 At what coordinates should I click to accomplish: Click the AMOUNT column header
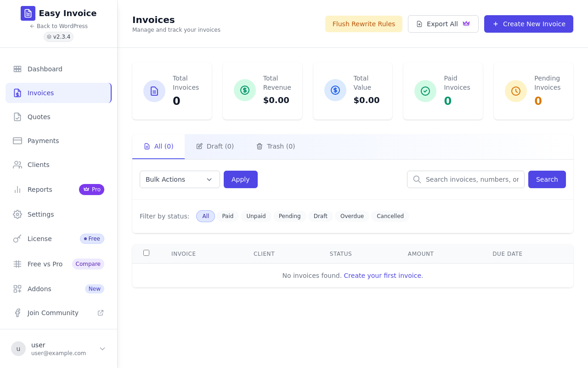click(421, 254)
